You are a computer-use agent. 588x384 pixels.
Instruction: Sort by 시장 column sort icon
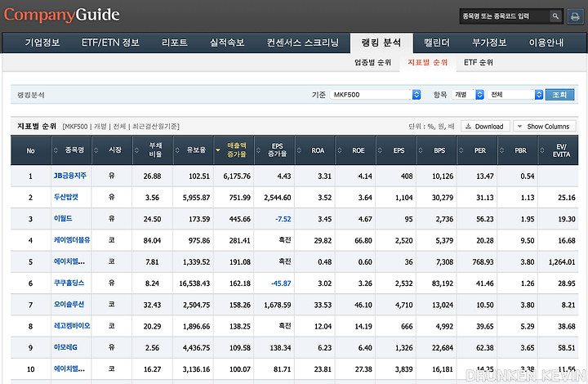pos(96,150)
